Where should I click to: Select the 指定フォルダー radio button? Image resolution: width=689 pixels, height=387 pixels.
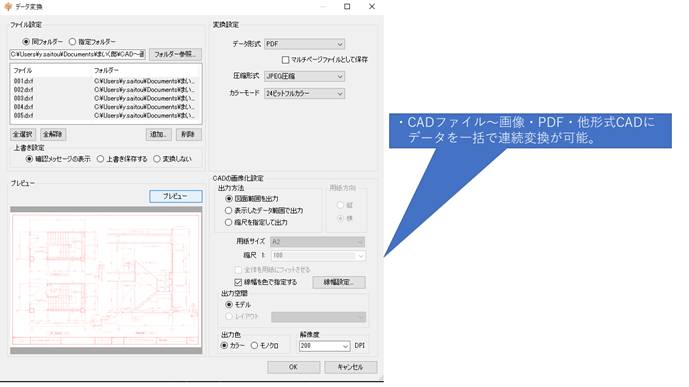click(x=73, y=42)
